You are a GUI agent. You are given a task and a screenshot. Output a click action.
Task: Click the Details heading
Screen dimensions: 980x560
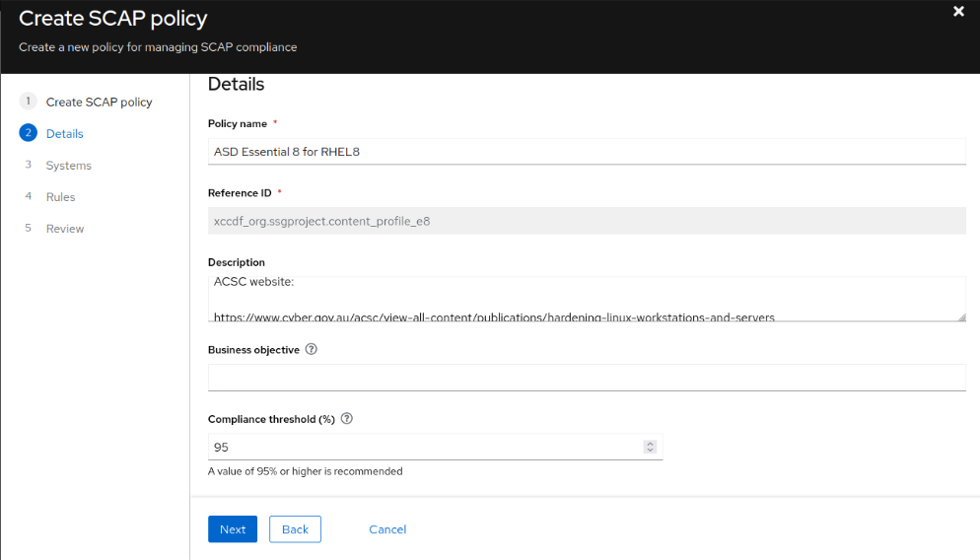(237, 85)
